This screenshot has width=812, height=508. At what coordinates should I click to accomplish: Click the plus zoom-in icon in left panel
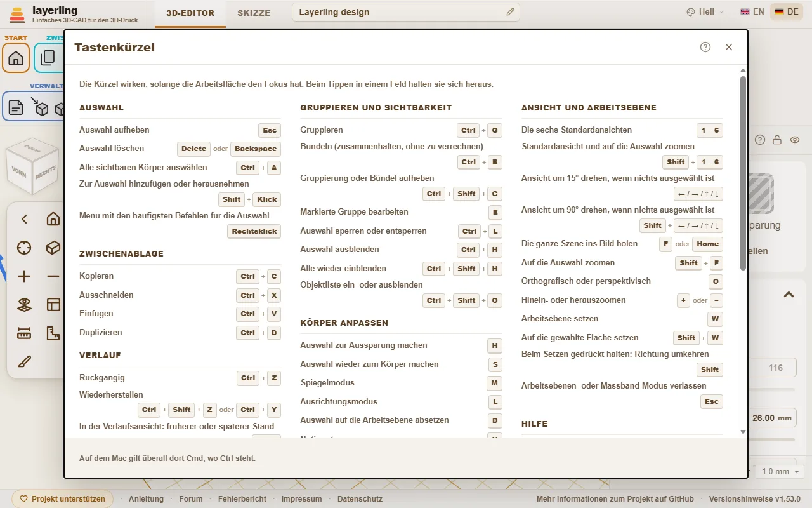click(x=24, y=276)
